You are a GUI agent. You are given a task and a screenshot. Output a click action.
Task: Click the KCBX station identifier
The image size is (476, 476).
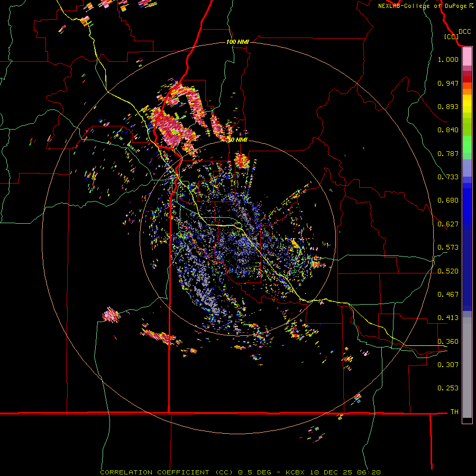(x=295, y=472)
